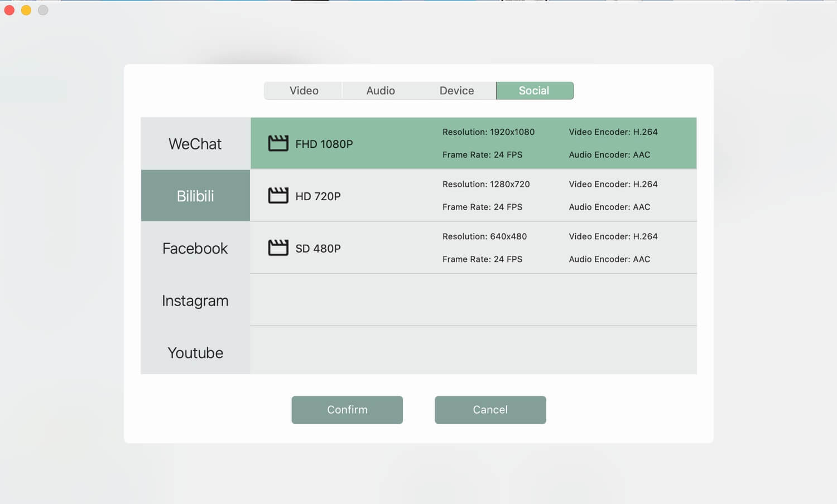The width and height of the screenshot is (837, 504).
Task: Click Resolution: 1280x720 text
Action: point(486,184)
